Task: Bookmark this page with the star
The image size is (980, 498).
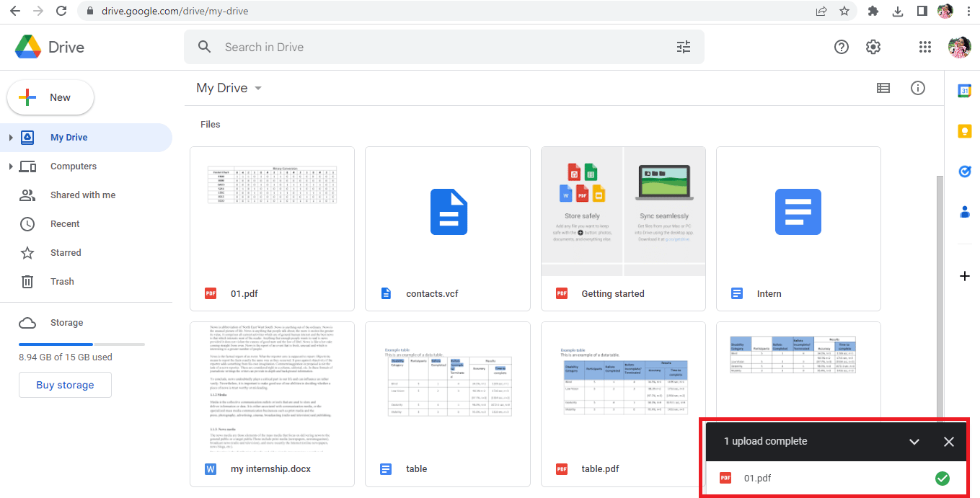Action: pyautogui.click(x=844, y=11)
